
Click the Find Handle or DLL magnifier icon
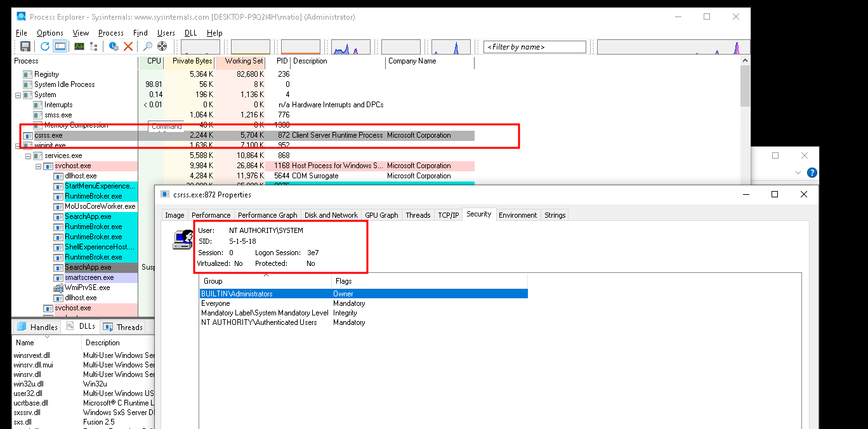coord(147,46)
